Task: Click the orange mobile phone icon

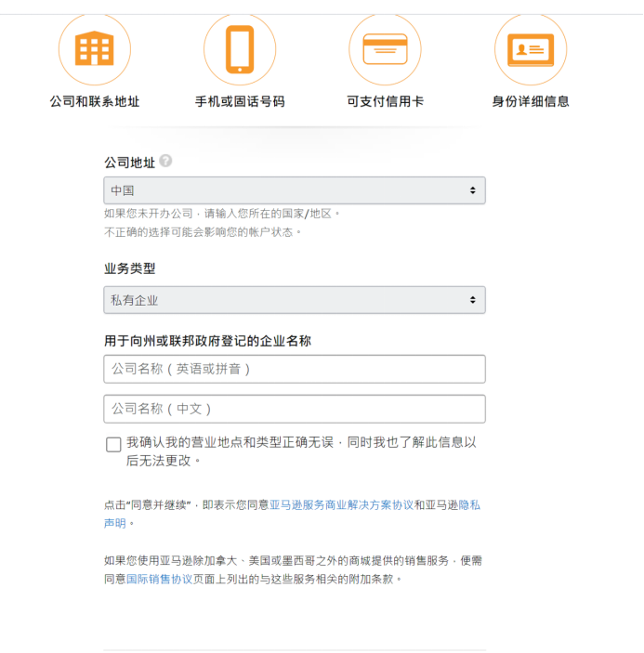Action: click(239, 49)
